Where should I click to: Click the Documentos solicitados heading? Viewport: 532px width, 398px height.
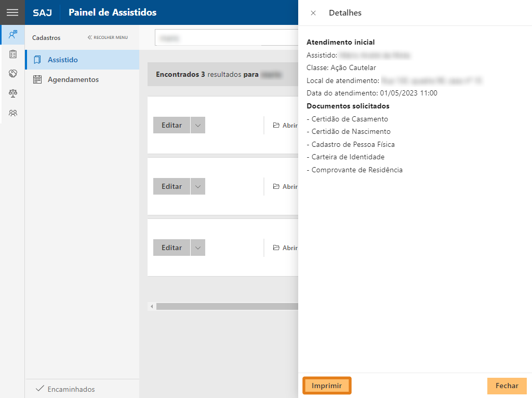click(348, 106)
